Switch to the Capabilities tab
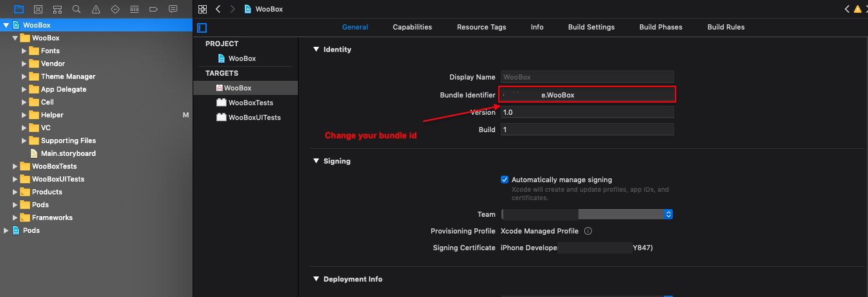This screenshot has width=868, height=297. click(412, 27)
